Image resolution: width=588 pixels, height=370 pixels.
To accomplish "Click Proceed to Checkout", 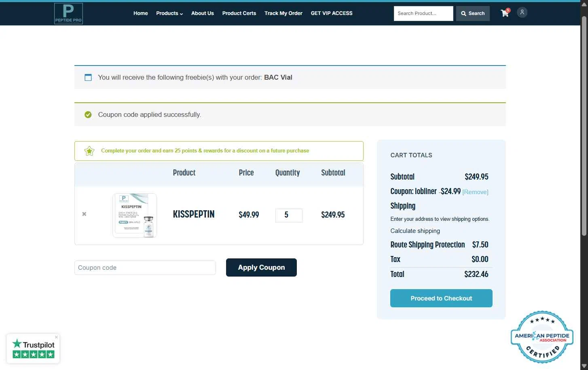I will (441, 298).
